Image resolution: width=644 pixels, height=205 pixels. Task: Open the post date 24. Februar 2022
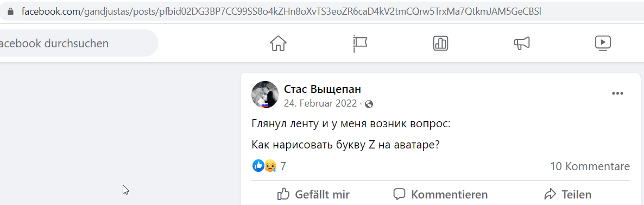(320, 104)
